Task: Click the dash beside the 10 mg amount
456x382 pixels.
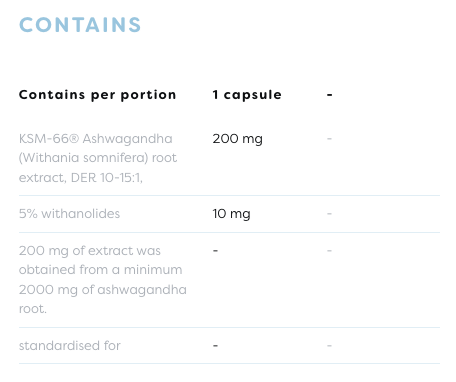Action: (x=329, y=213)
